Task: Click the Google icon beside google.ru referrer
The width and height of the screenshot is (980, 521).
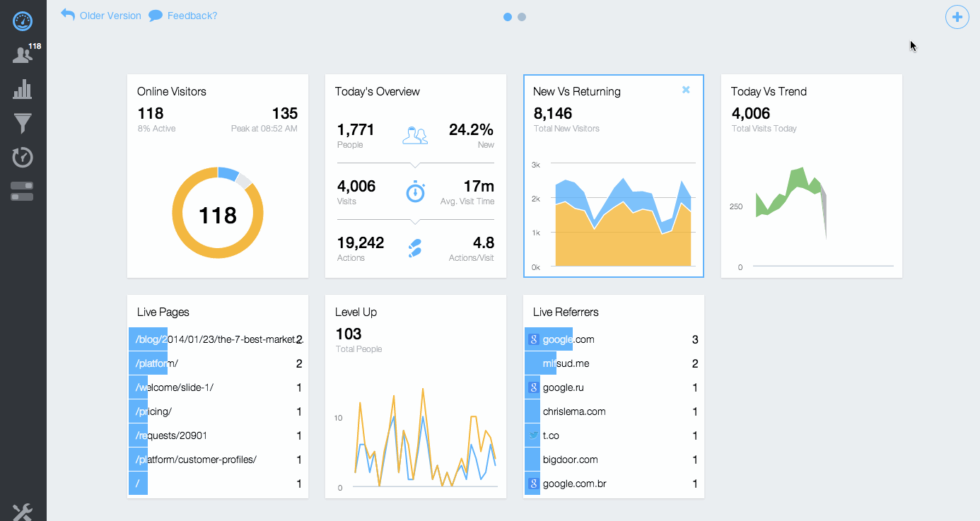Action: coord(532,387)
